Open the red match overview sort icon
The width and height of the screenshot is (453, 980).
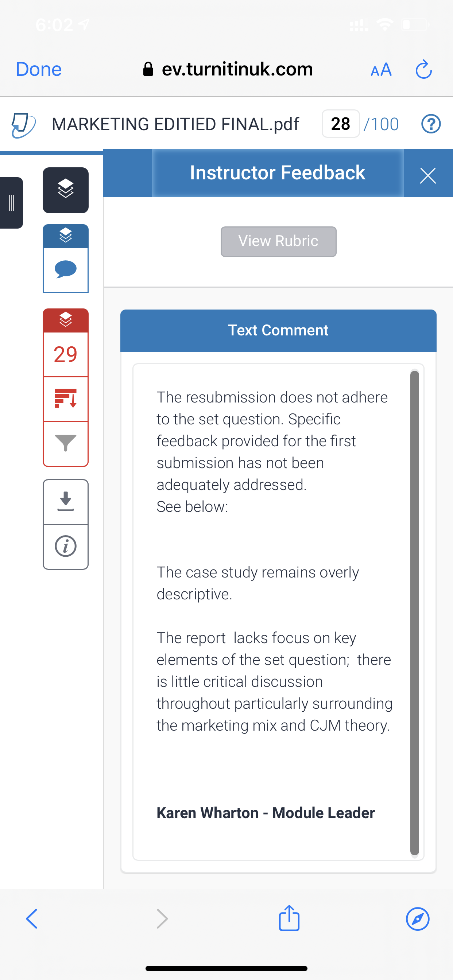[66, 399]
